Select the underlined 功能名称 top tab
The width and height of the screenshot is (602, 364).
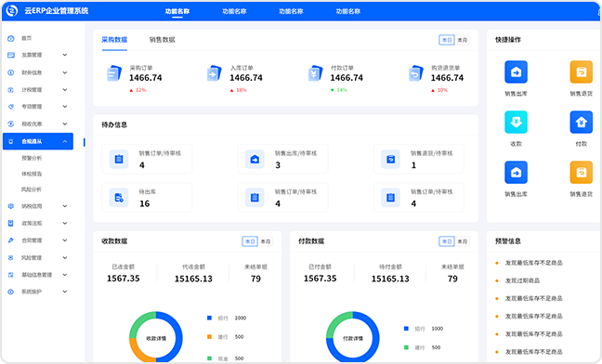tap(177, 11)
